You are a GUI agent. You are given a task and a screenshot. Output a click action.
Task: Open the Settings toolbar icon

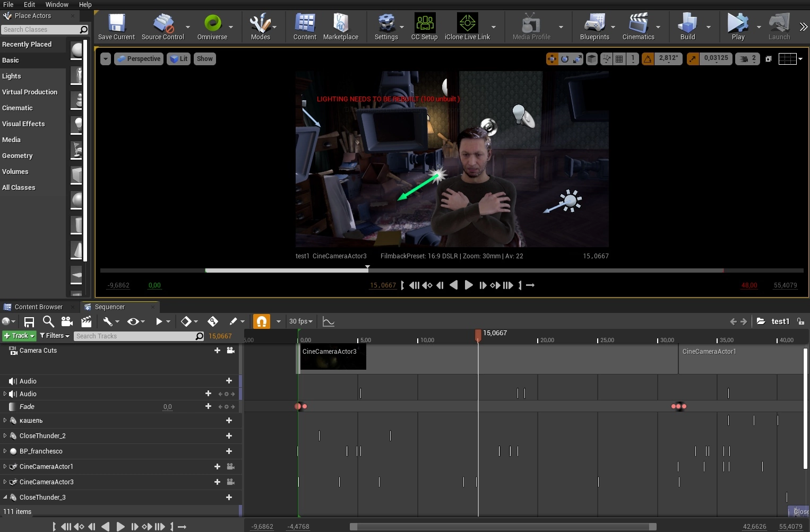coord(386,27)
